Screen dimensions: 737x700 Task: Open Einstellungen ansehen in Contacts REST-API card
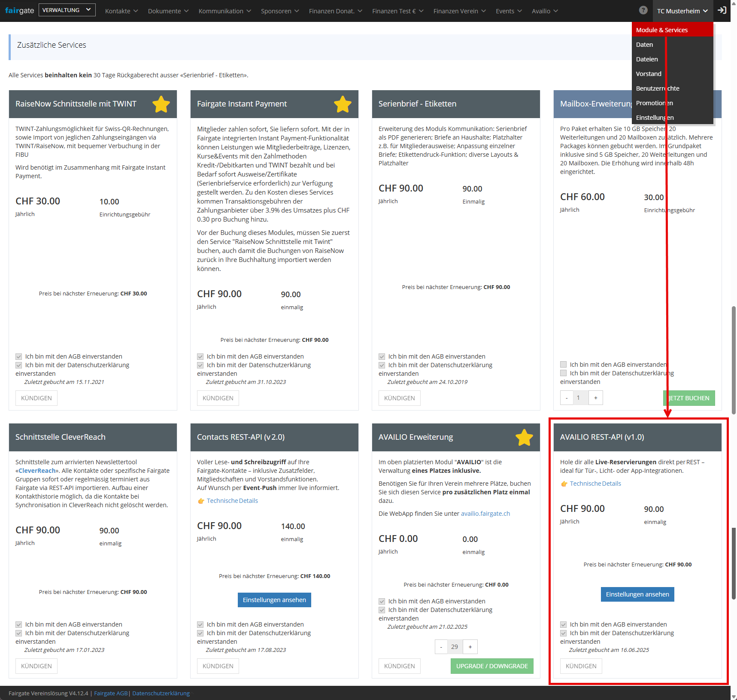(x=274, y=600)
